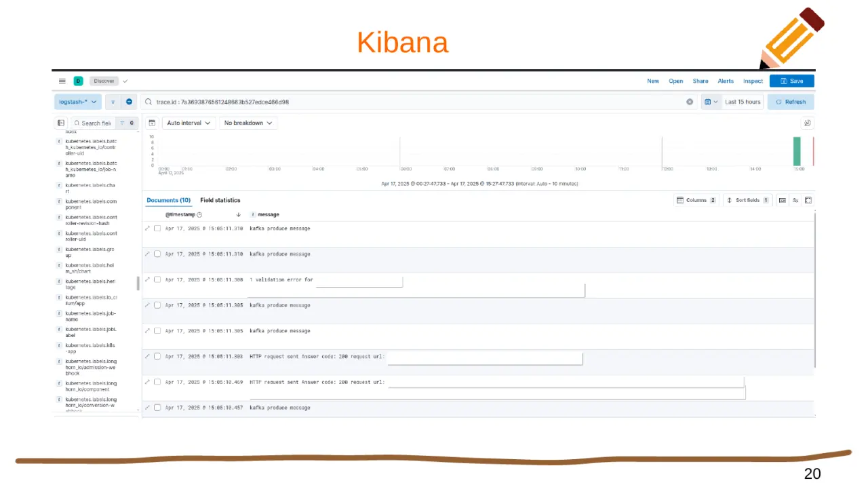Open the Auto interval dropdown
Image resolution: width=868 pixels, height=489 pixels.
189,123
